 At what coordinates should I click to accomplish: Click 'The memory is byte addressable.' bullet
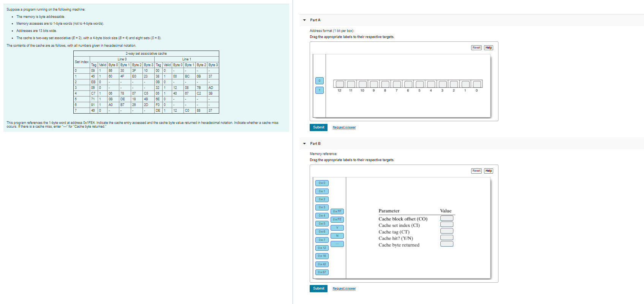(x=41, y=17)
